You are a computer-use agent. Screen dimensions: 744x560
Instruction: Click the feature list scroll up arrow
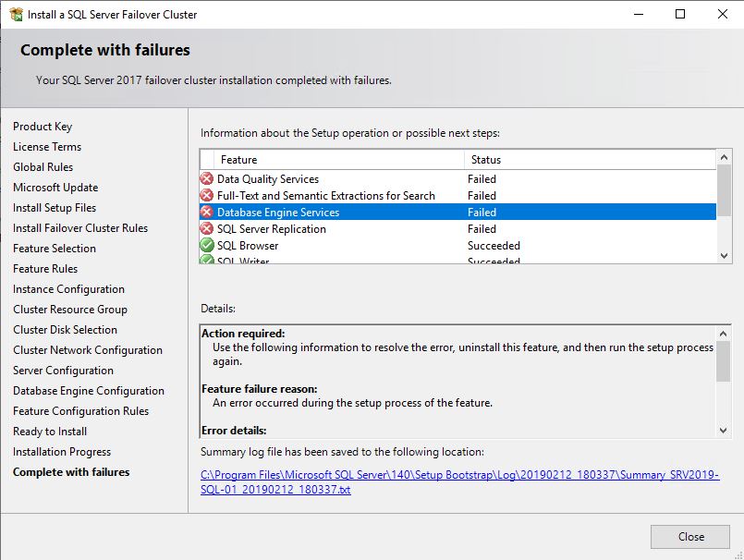tap(724, 157)
